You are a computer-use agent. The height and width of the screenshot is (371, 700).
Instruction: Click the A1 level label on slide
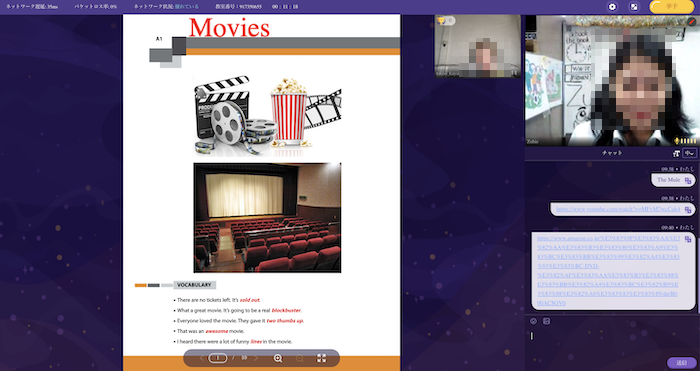pyautogui.click(x=159, y=39)
